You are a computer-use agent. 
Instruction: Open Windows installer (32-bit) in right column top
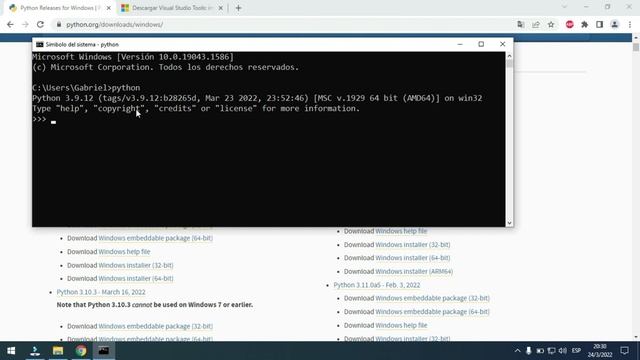coord(413,244)
